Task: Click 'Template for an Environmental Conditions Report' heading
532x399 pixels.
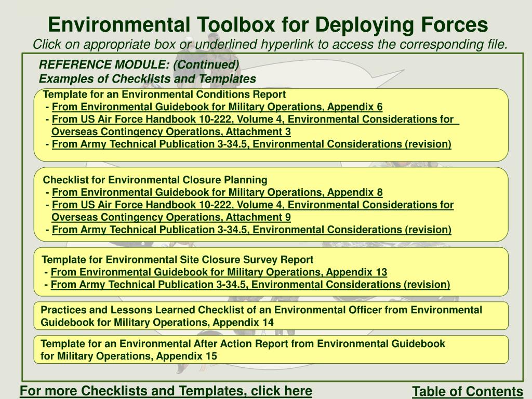Action: pos(164,95)
